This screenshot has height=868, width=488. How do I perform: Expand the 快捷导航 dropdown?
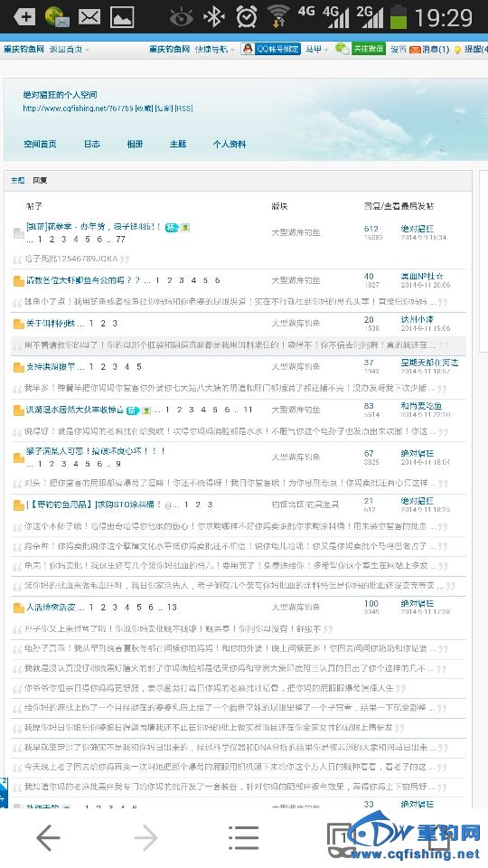[215, 49]
